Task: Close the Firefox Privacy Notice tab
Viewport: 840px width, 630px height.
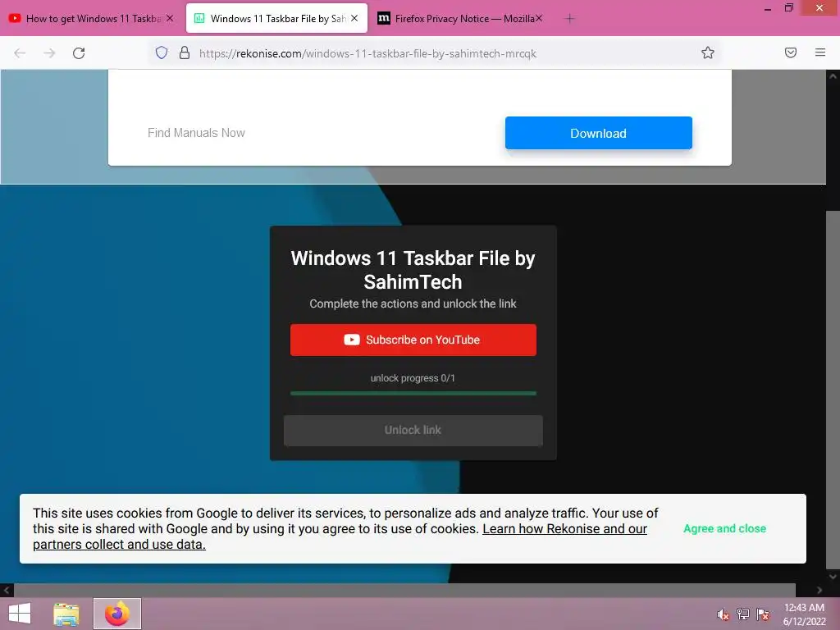Action: pyautogui.click(x=538, y=18)
